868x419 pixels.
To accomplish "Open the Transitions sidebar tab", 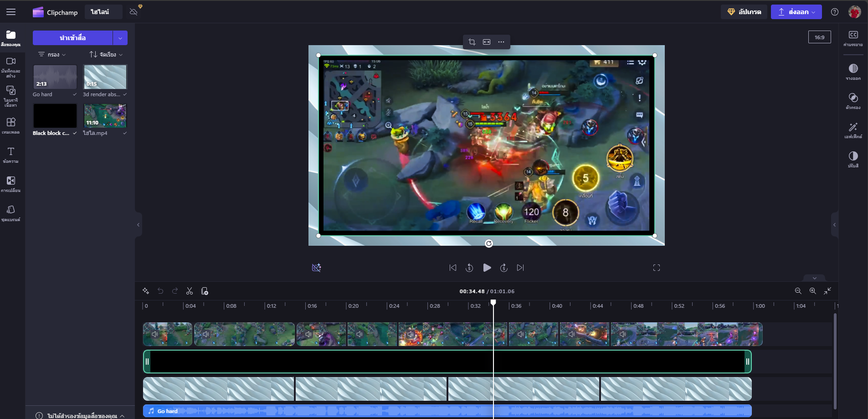I will (11, 184).
